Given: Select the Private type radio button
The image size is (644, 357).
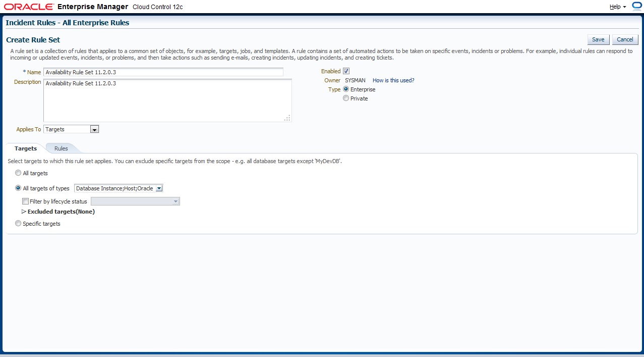Looking at the screenshot, I should 346,98.
